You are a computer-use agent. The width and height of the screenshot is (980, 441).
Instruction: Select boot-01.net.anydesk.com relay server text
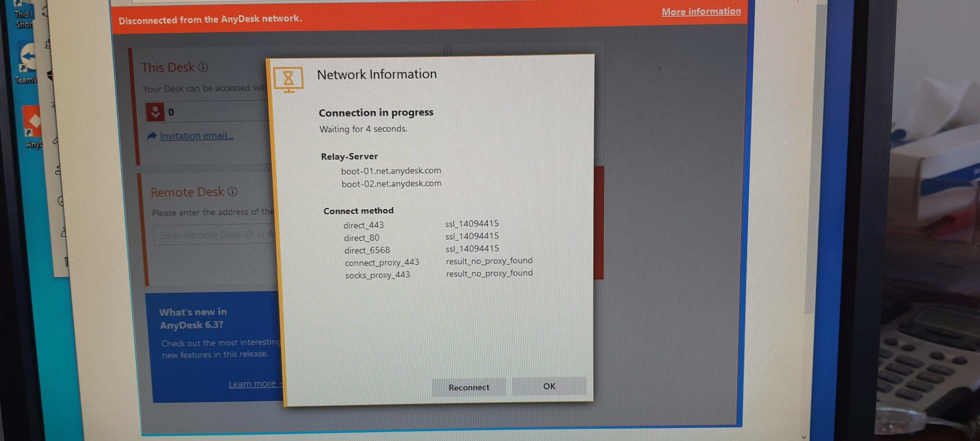pos(391,171)
